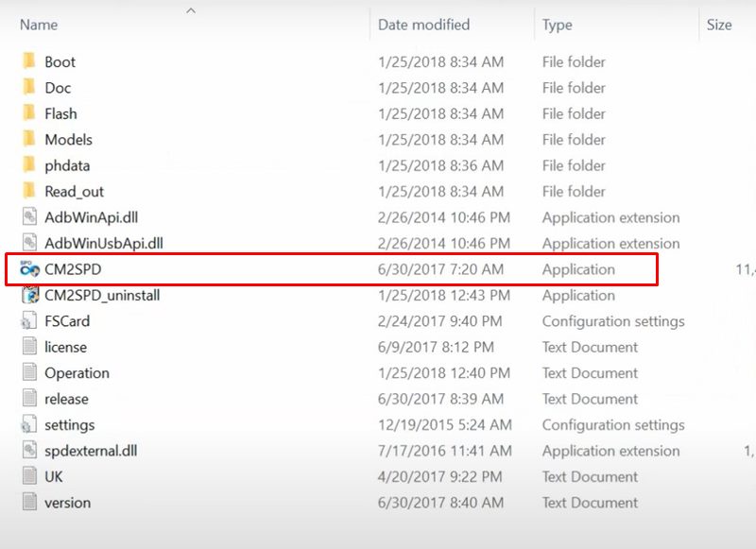Click the Type column header
756x549 pixels.
558,26
